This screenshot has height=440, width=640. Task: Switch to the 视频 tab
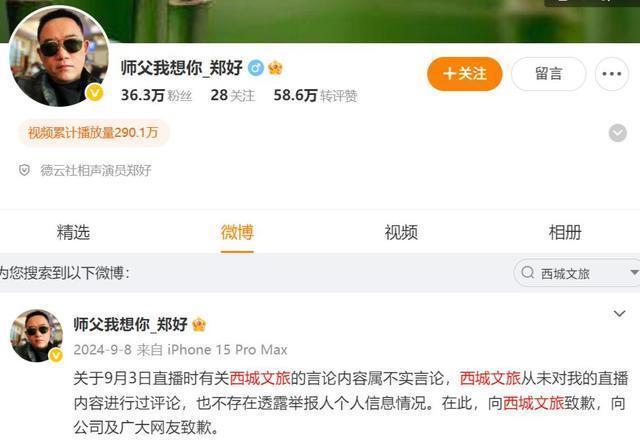coord(401,232)
